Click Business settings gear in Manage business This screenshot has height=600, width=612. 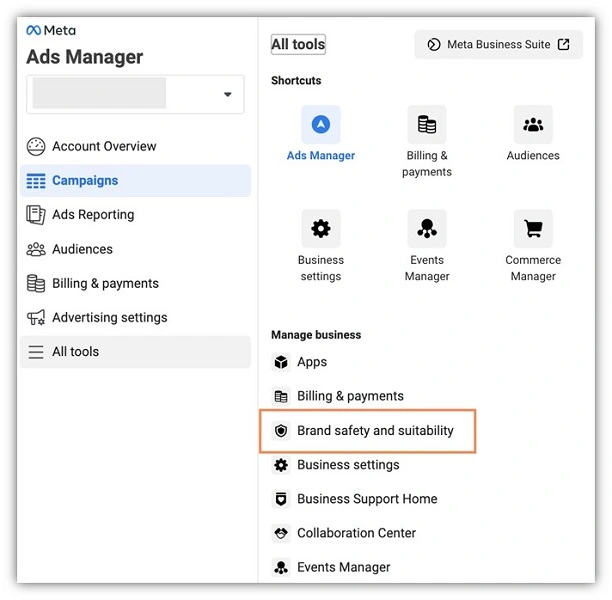(x=281, y=465)
